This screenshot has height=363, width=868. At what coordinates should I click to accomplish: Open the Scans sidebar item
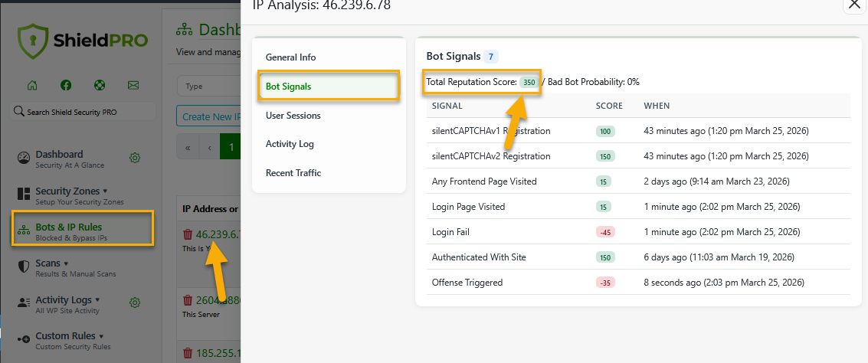(75, 267)
